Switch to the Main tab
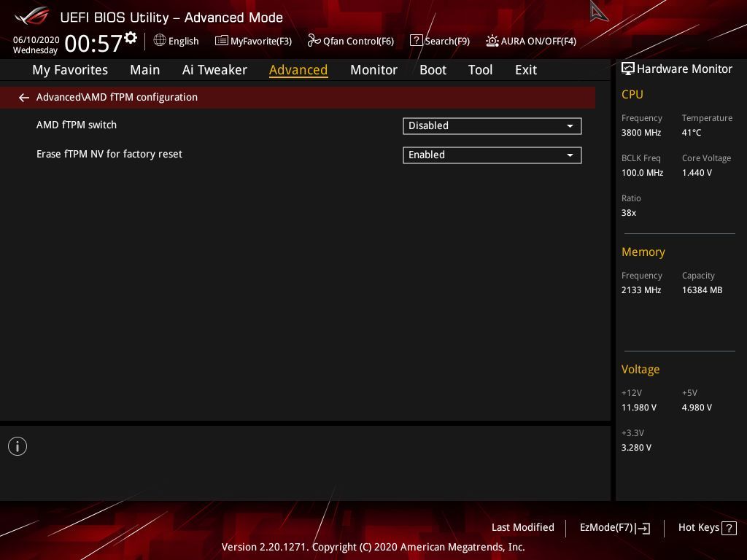 coord(145,70)
